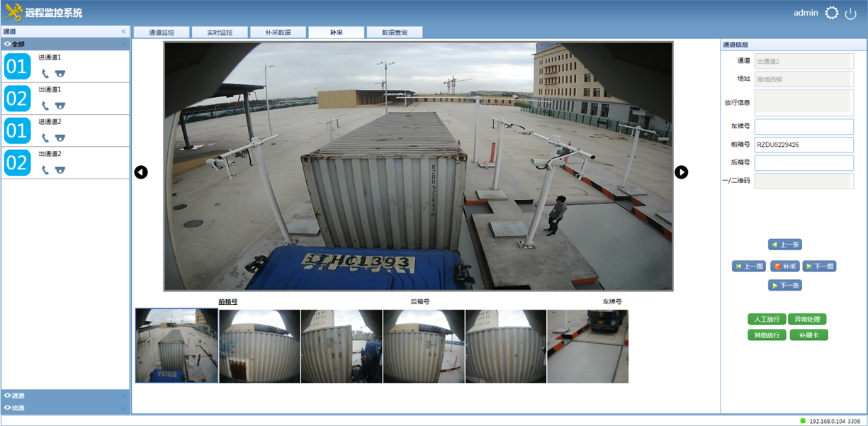Select the fifth thumbnail of container
The width and height of the screenshot is (868, 426).
[x=506, y=346]
